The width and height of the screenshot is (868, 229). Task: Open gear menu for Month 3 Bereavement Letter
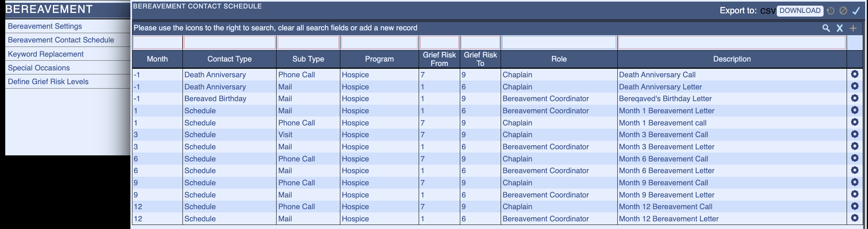click(855, 146)
